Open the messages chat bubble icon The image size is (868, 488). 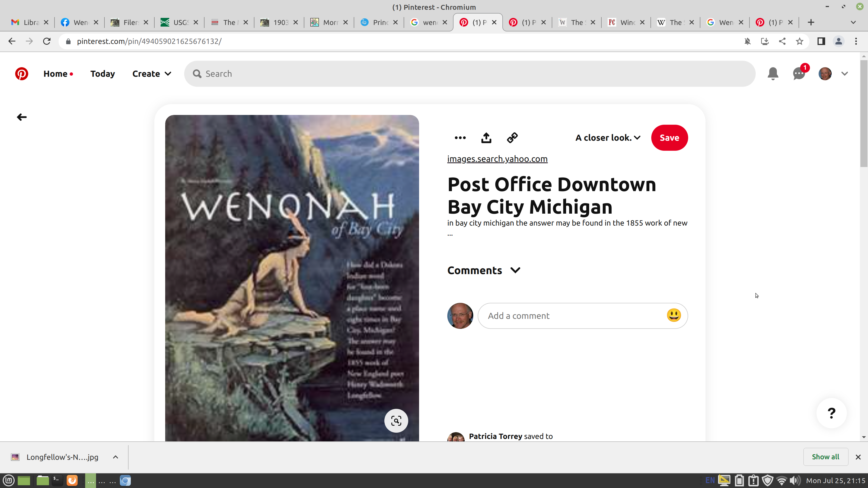(799, 74)
